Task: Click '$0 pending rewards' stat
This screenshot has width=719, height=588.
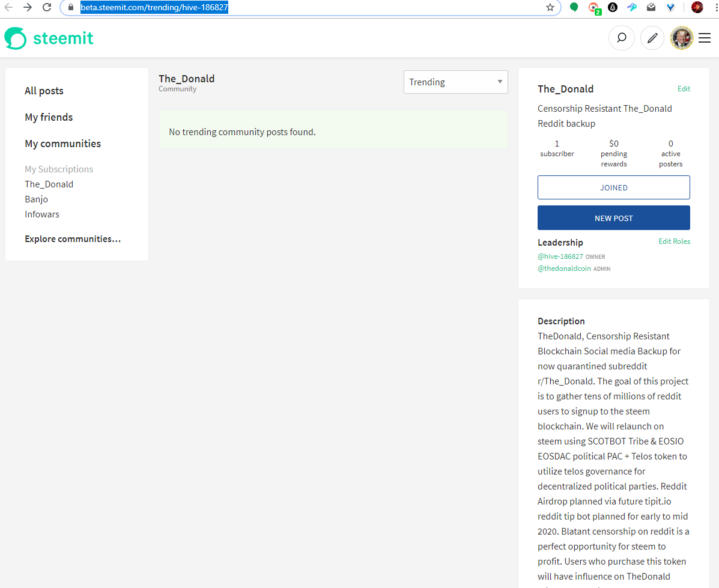Action: (613, 154)
